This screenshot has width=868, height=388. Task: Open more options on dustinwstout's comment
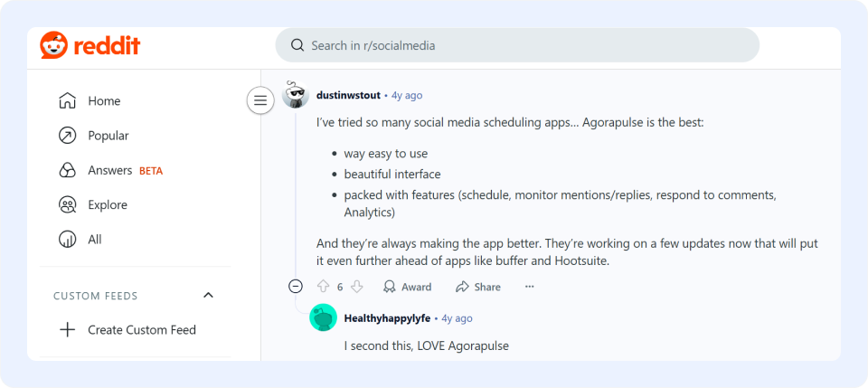(530, 287)
